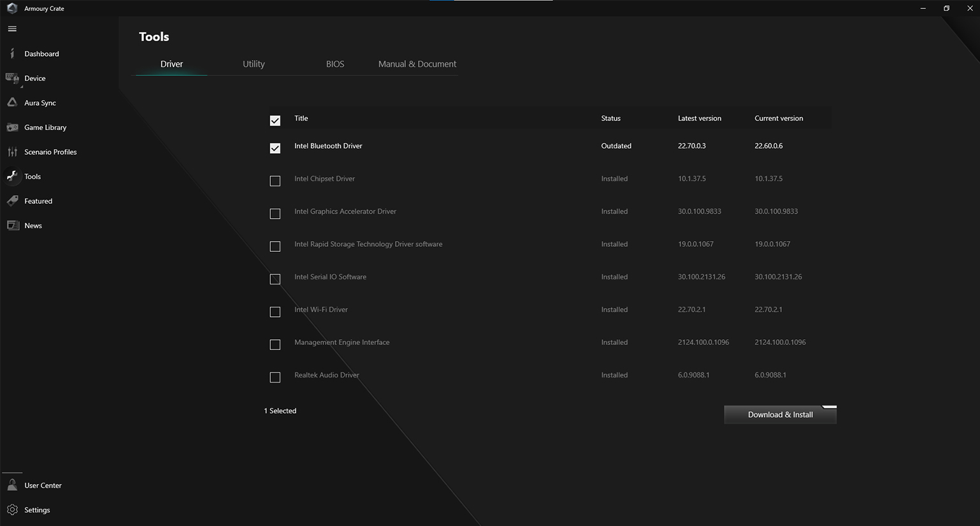This screenshot has width=980, height=526.
Task: Check the Intel Graphics Accelerator Driver checkbox
Action: [275, 214]
